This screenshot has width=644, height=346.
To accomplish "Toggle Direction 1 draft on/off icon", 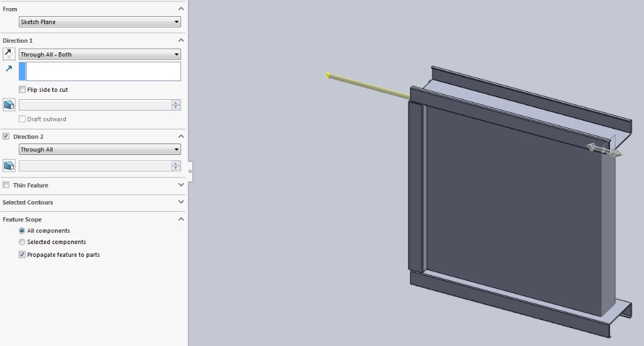I will tap(9, 105).
